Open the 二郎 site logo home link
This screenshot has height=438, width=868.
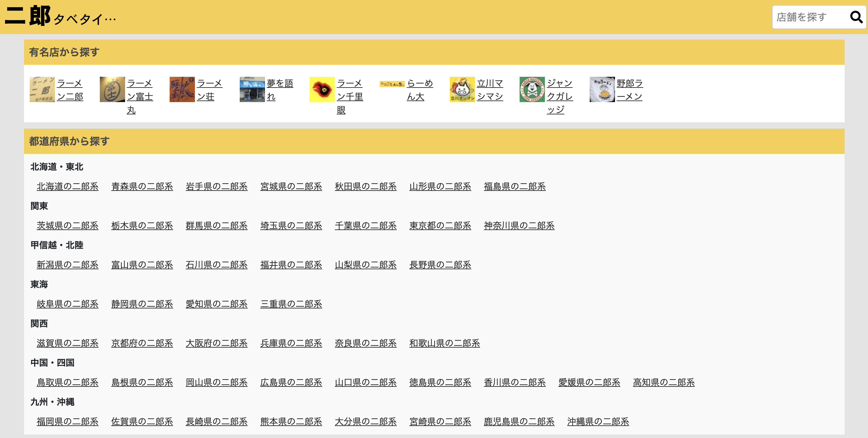[27, 16]
